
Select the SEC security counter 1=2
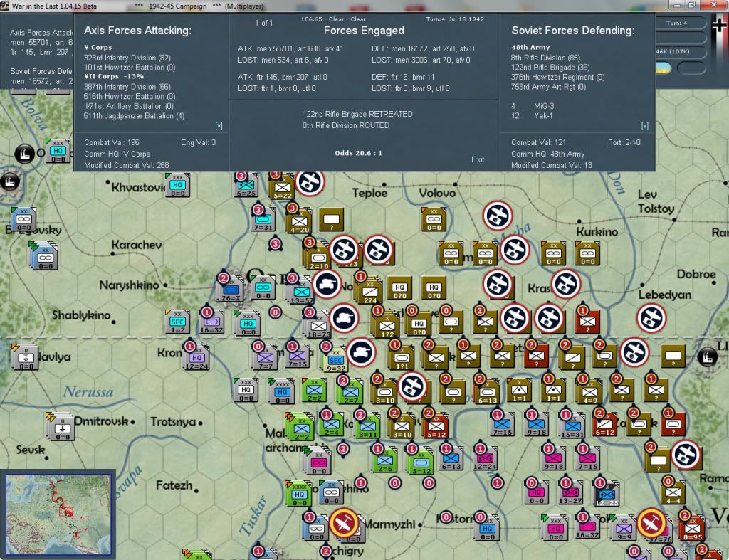(177, 322)
